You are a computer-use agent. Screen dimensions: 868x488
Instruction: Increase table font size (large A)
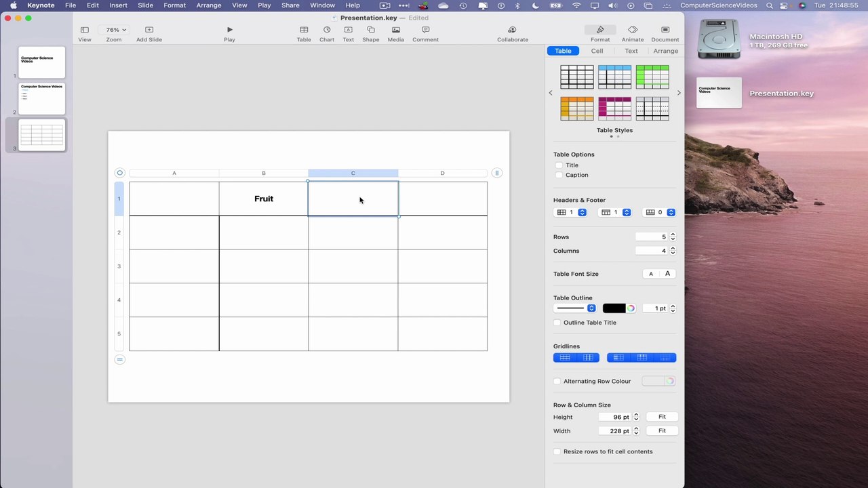pos(667,274)
